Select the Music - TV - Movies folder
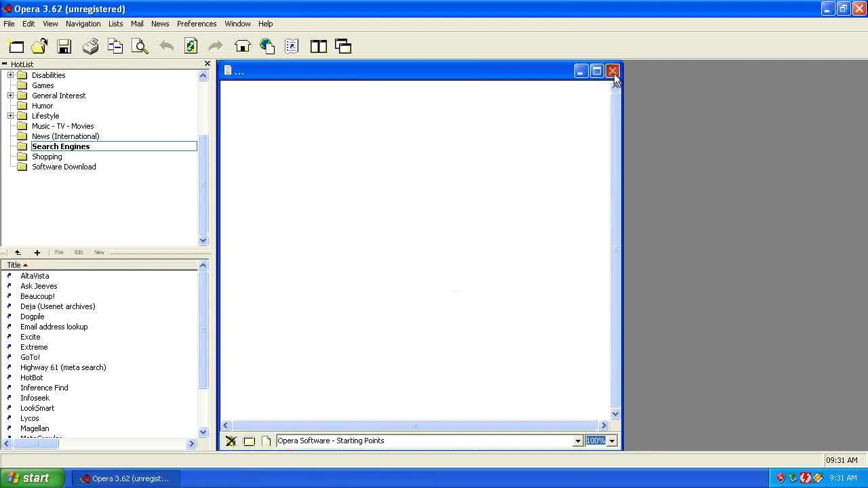The height and width of the screenshot is (488, 868). pos(62,126)
